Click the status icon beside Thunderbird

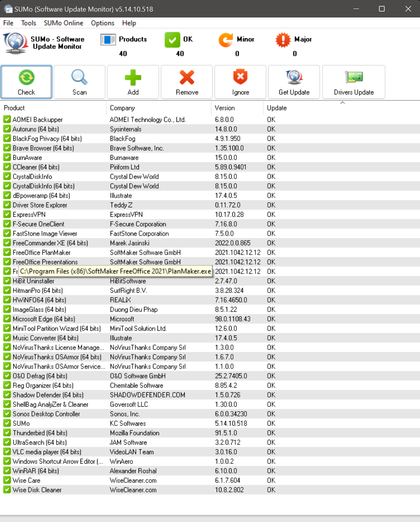7,433
